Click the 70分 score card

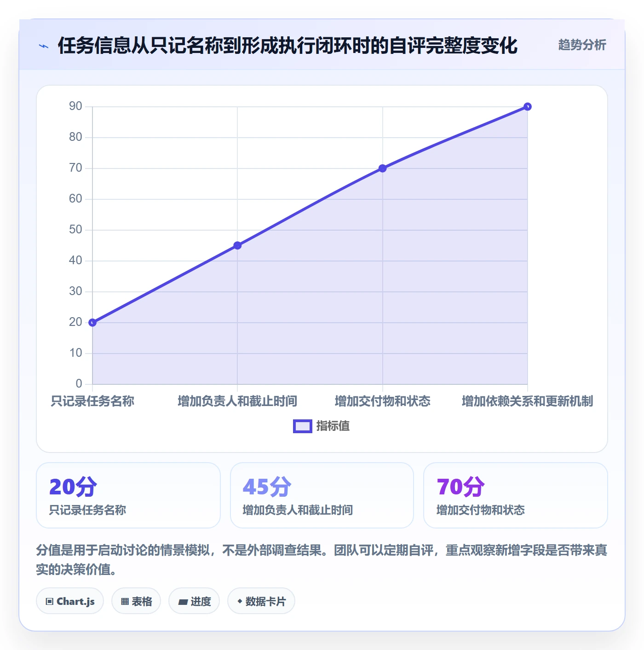coord(516,495)
